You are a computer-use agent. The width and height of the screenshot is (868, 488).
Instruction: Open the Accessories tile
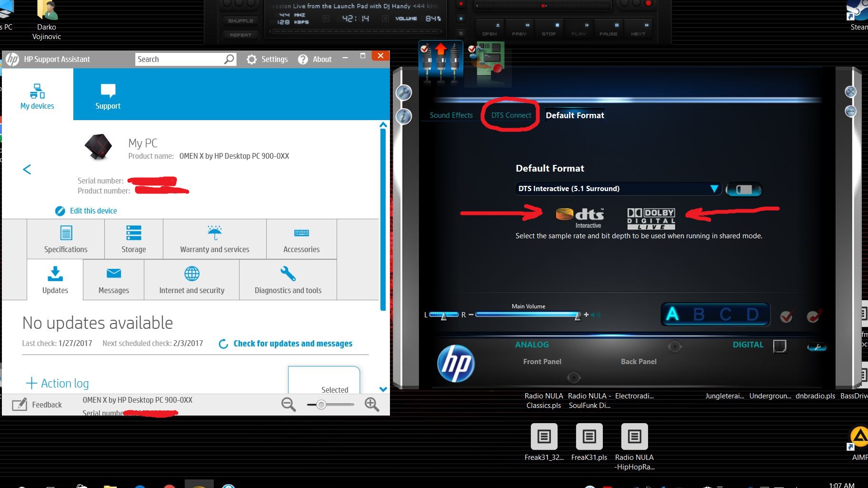pyautogui.click(x=301, y=239)
